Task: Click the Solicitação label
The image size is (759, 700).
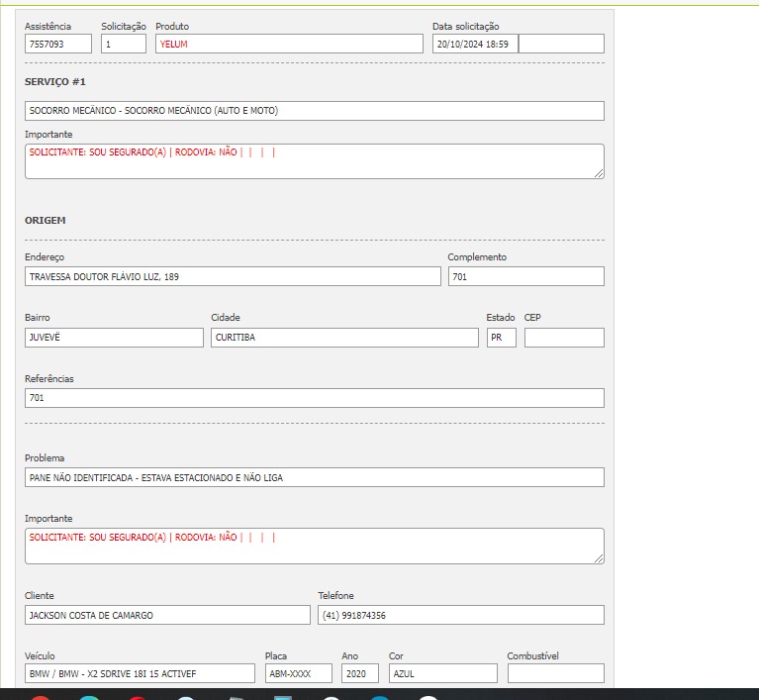Action: pyautogui.click(x=124, y=26)
